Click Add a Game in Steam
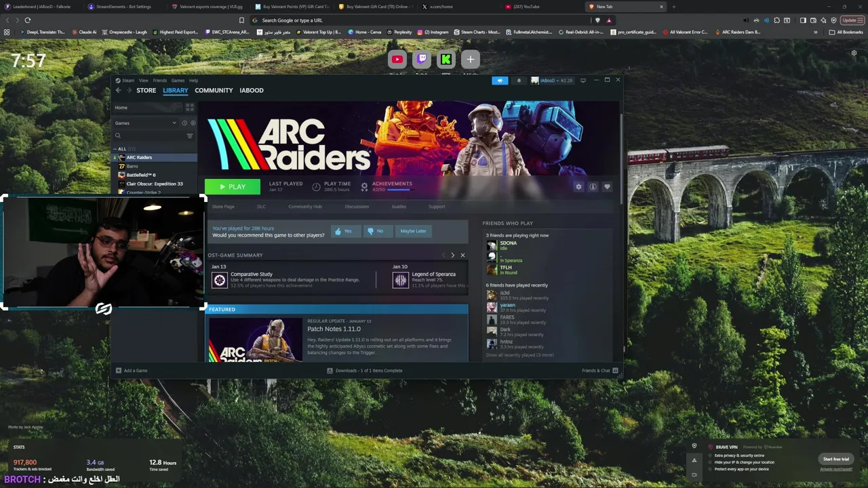The height and width of the screenshot is (488, 868). coord(132,371)
